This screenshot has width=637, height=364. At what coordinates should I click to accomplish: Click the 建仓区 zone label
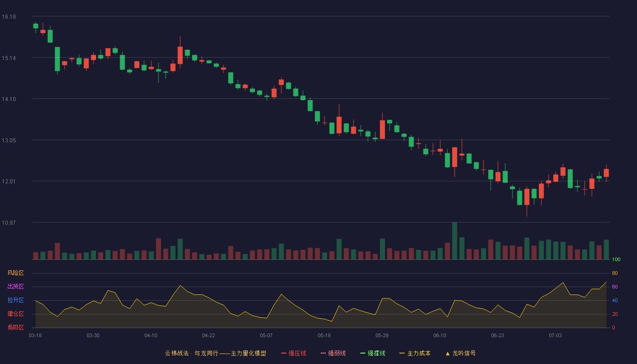pos(15,314)
